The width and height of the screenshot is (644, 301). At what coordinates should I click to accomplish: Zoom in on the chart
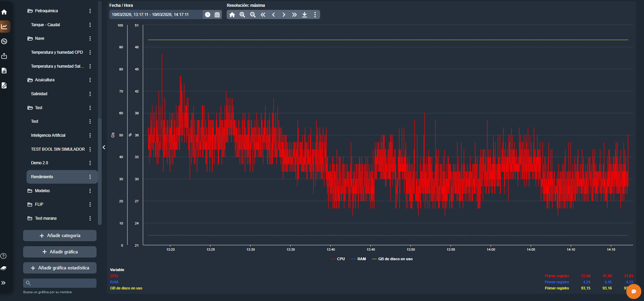click(242, 15)
